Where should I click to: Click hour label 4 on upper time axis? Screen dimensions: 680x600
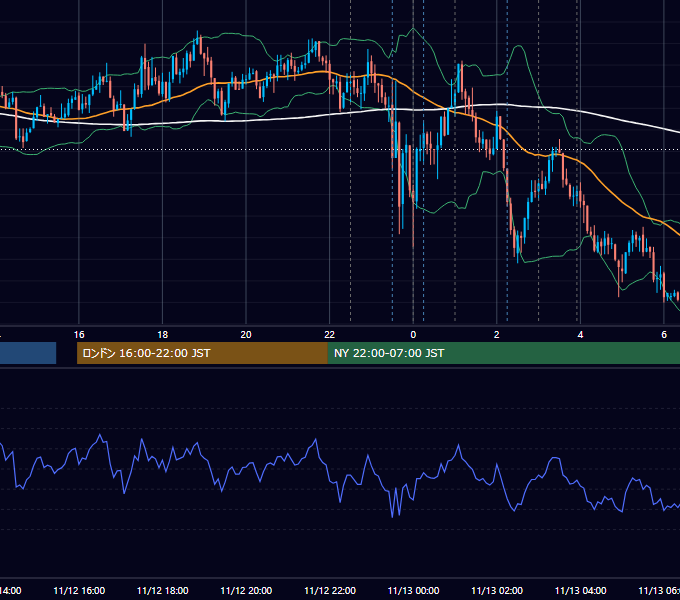coord(580,335)
